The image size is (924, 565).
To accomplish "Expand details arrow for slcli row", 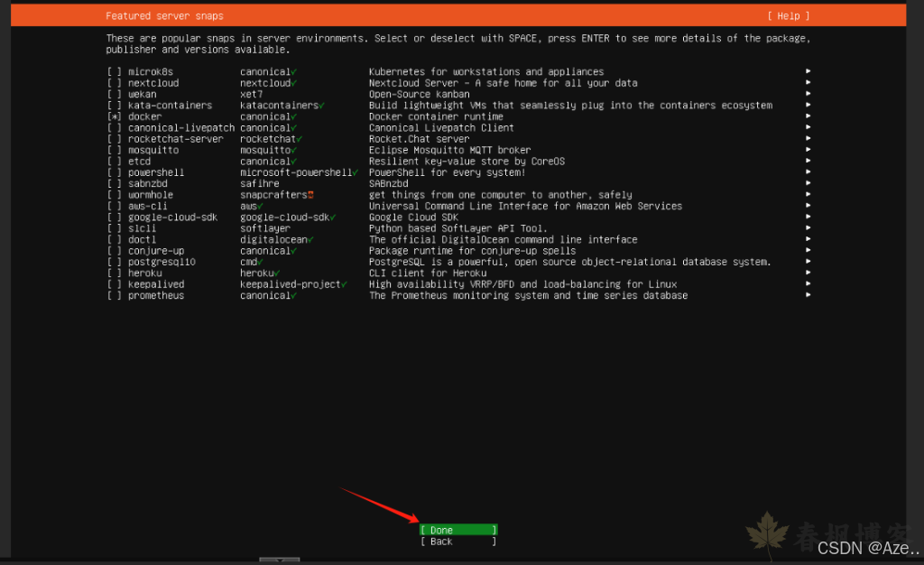I will pos(808,228).
